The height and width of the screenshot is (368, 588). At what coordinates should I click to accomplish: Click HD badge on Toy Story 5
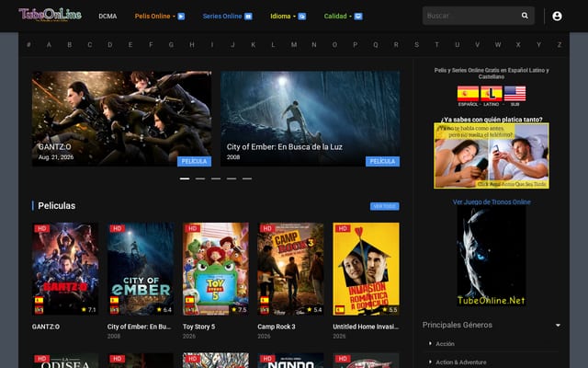[192, 228]
